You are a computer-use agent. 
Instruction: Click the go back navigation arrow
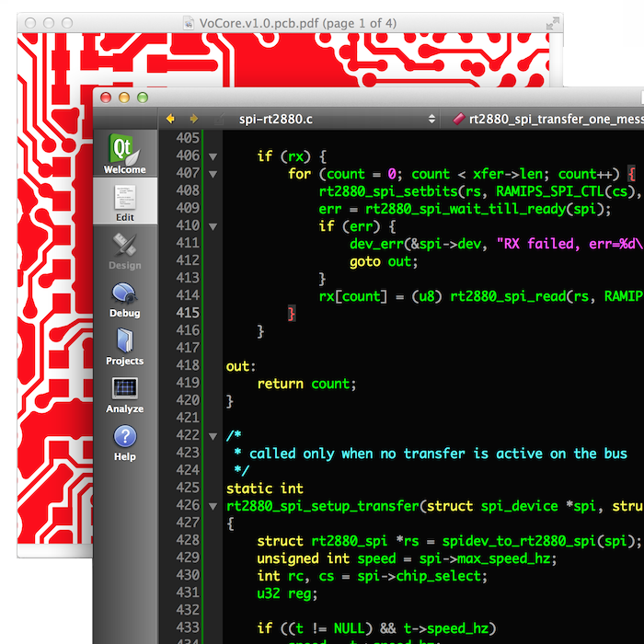(x=170, y=119)
